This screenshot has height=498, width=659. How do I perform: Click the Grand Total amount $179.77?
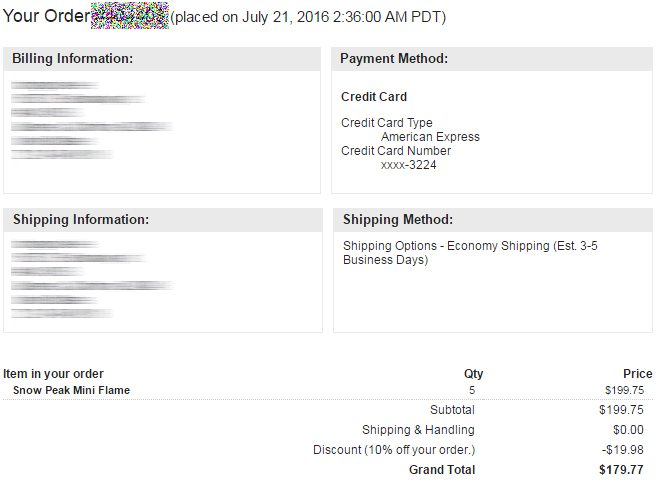click(622, 470)
